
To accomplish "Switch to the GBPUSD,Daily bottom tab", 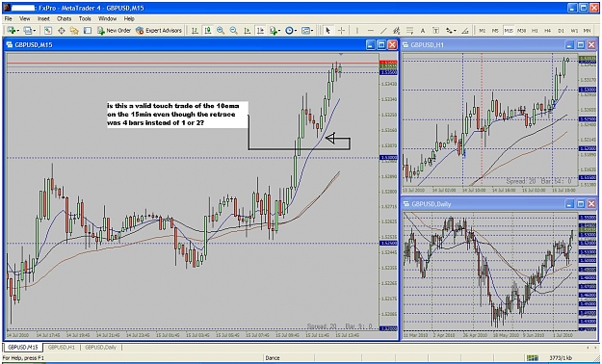I will pyautogui.click(x=100, y=348).
